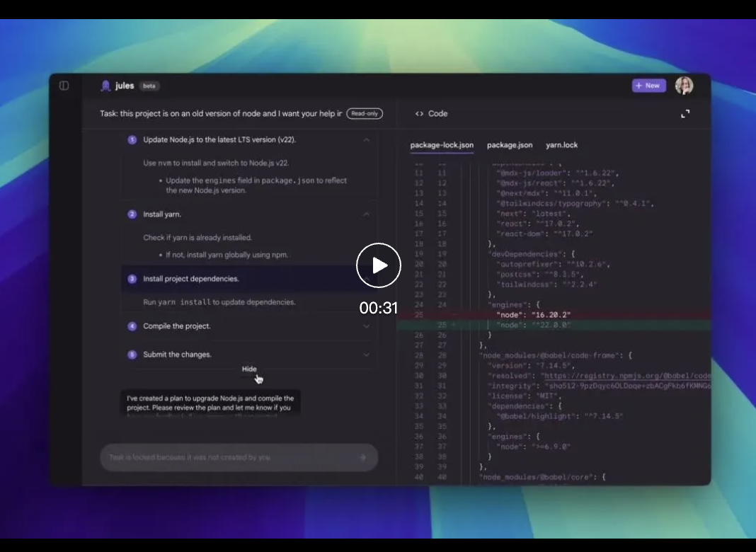Click the code brackets icon
This screenshot has height=552, width=756.
click(419, 114)
